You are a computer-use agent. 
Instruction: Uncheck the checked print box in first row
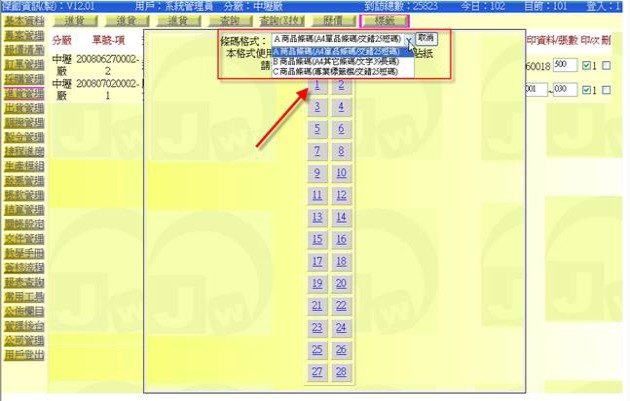tap(586, 64)
